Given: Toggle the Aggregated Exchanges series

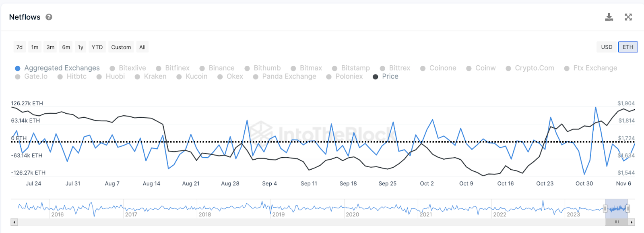Looking at the screenshot, I should point(62,68).
